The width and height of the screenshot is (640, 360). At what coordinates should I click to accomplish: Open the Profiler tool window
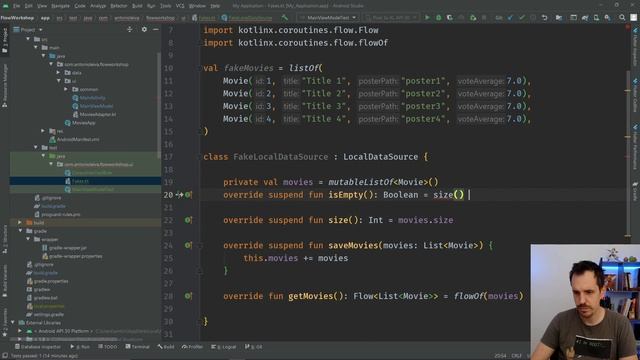(192, 347)
